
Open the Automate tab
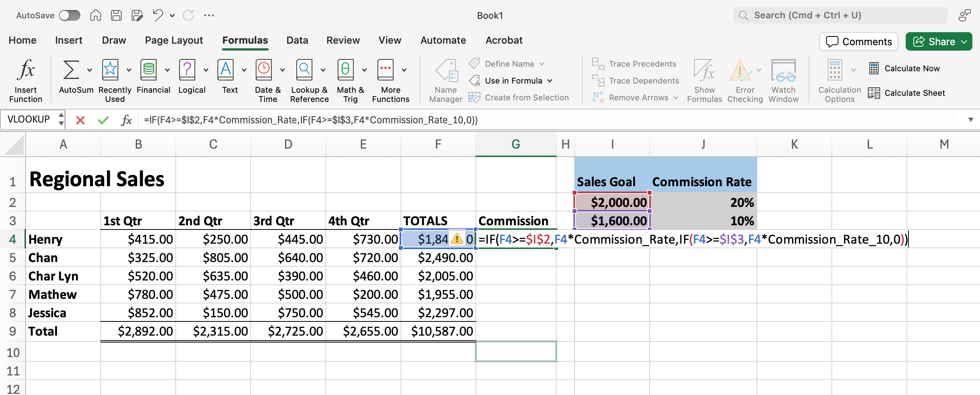[x=443, y=40]
